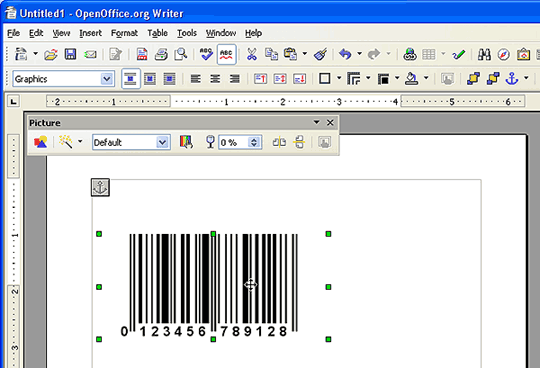Toggle Wrap Off button
The height and width of the screenshot is (368, 540).
click(x=131, y=79)
